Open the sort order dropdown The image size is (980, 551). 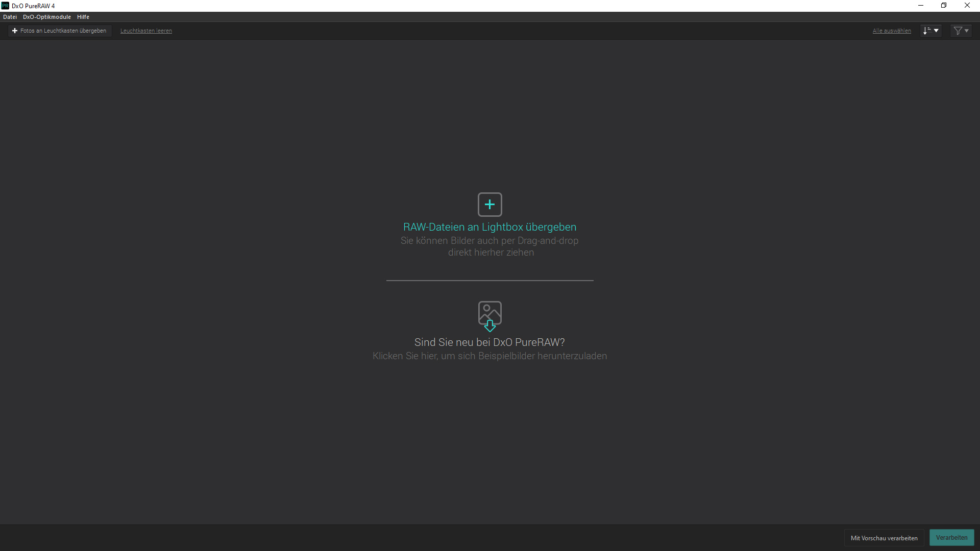[x=930, y=31]
